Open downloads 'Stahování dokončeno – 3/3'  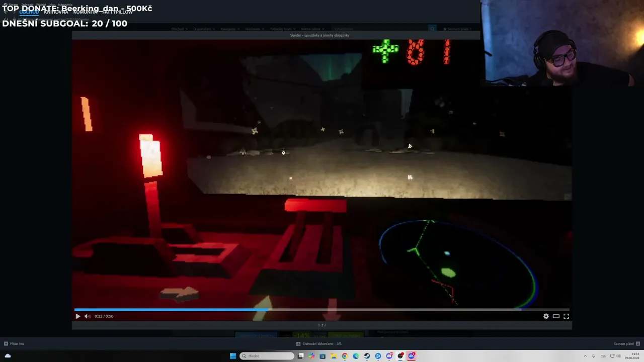319,344
